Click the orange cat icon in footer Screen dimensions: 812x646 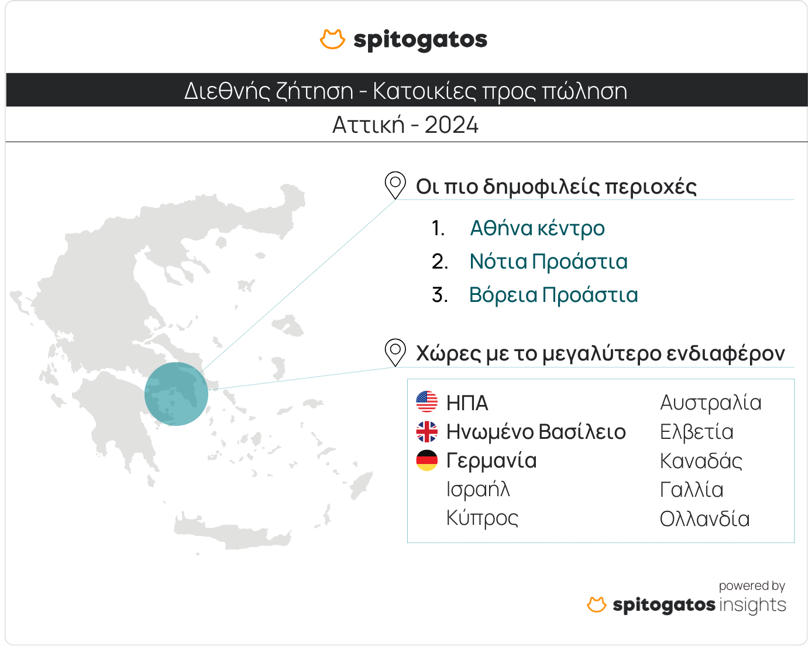click(596, 604)
